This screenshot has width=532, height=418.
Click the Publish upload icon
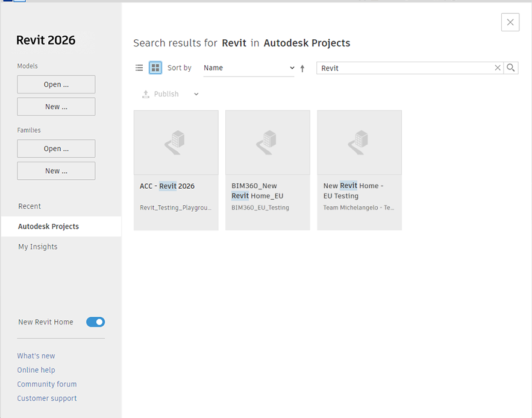point(146,94)
